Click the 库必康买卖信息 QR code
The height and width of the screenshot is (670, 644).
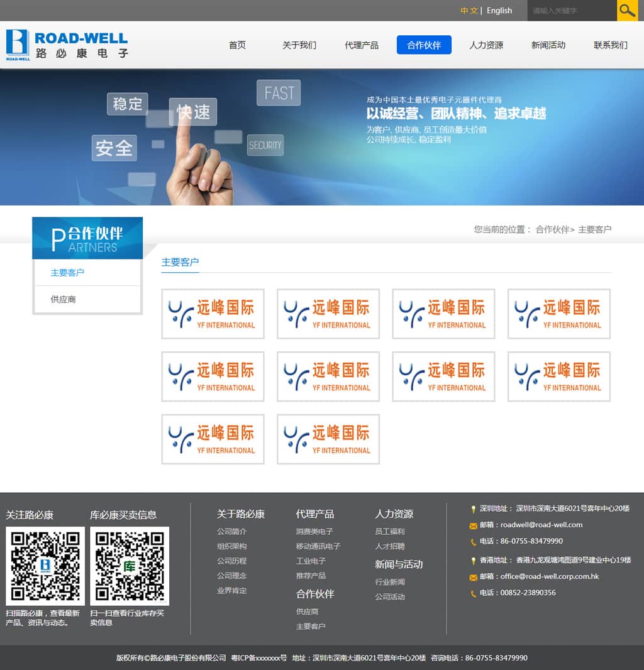tap(129, 566)
